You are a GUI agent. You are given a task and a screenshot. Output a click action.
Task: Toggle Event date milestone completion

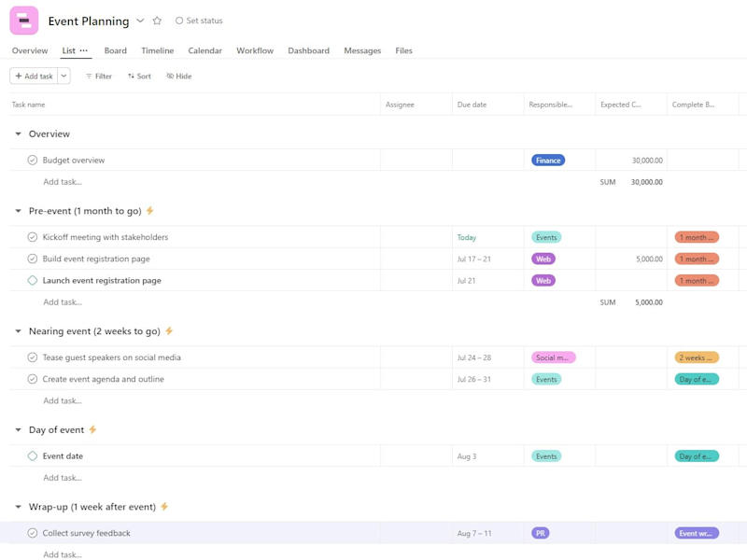click(x=33, y=455)
